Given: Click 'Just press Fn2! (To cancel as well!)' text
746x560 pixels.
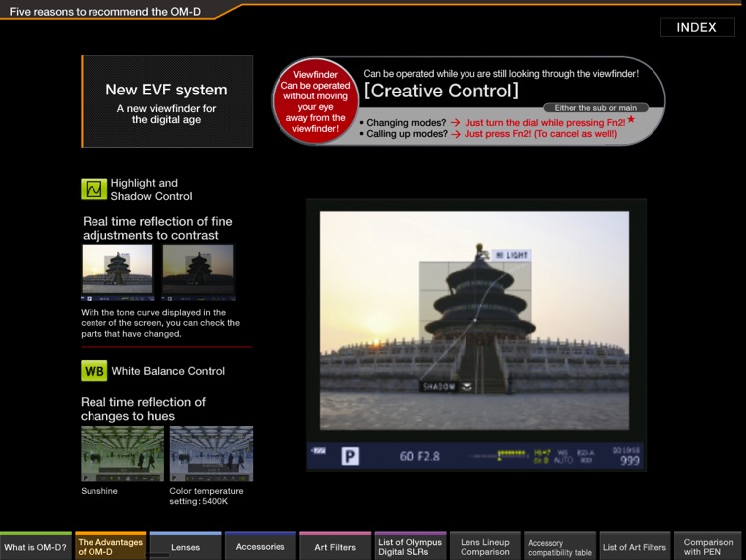Looking at the screenshot, I should coord(540,134).
